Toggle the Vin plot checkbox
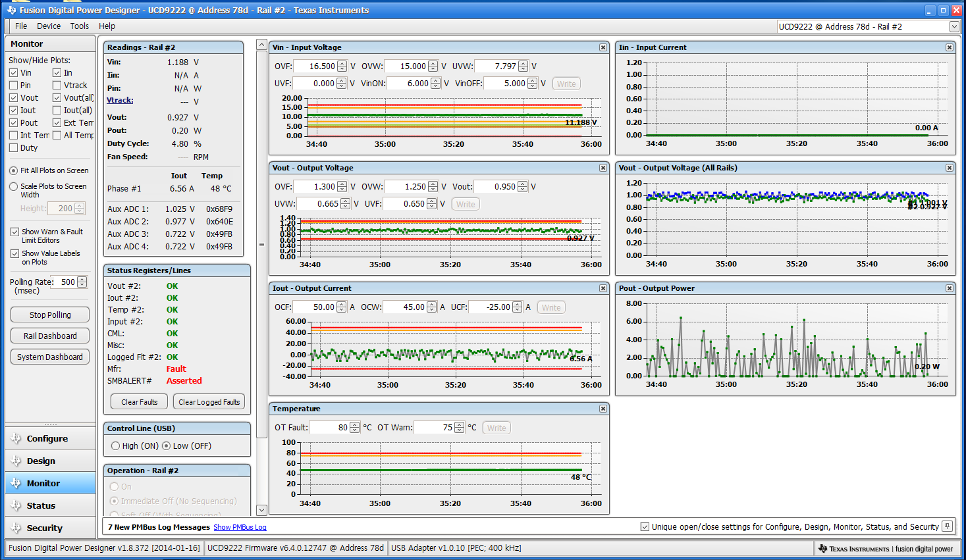Viewport: 966px width, 560px height. [x=13, y=73]
